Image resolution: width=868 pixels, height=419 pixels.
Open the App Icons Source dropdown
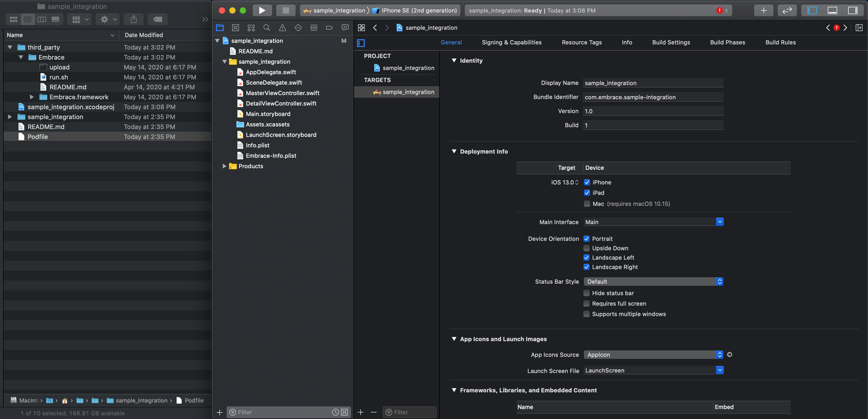(654, 354)
